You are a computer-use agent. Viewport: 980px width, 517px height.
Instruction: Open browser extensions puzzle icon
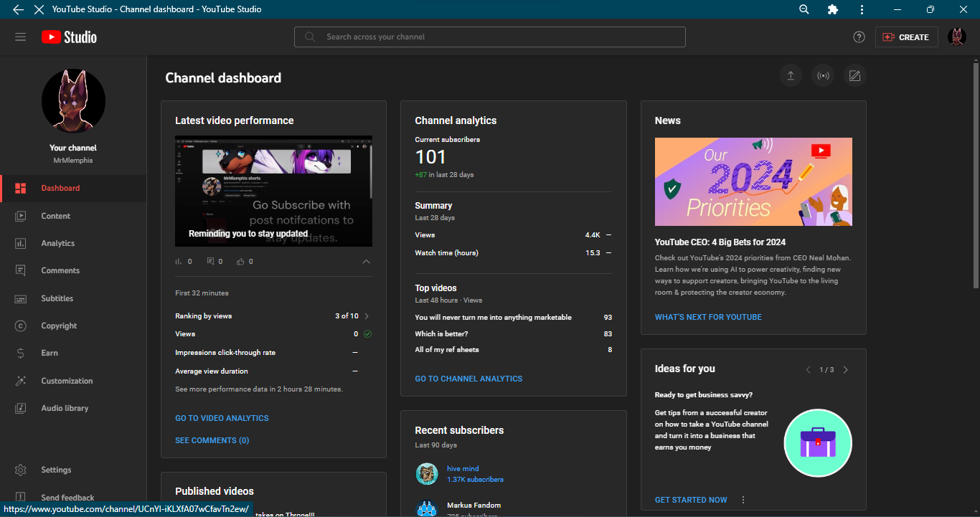(832, 9)
